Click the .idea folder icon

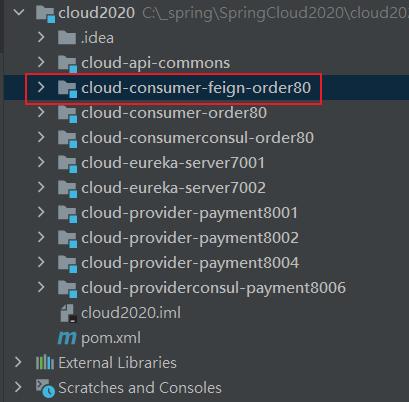[67, 38]
